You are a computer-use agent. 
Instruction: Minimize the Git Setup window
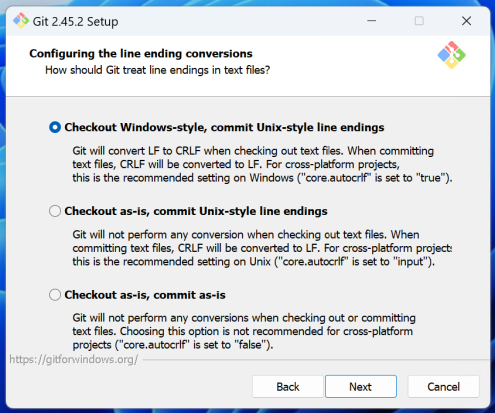[371, 21]
